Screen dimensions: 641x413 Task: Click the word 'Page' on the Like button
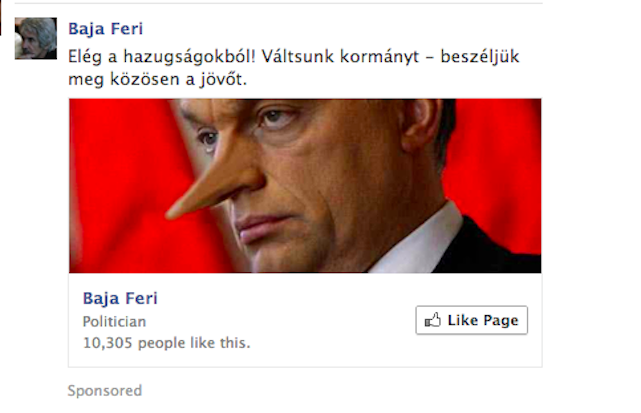tap(500, 320)
